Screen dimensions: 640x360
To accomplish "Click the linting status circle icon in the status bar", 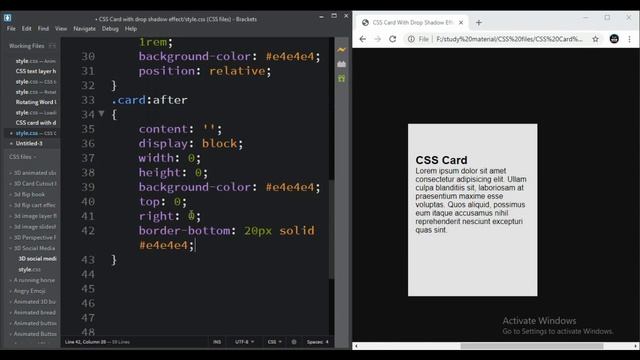I will point(294,342).
